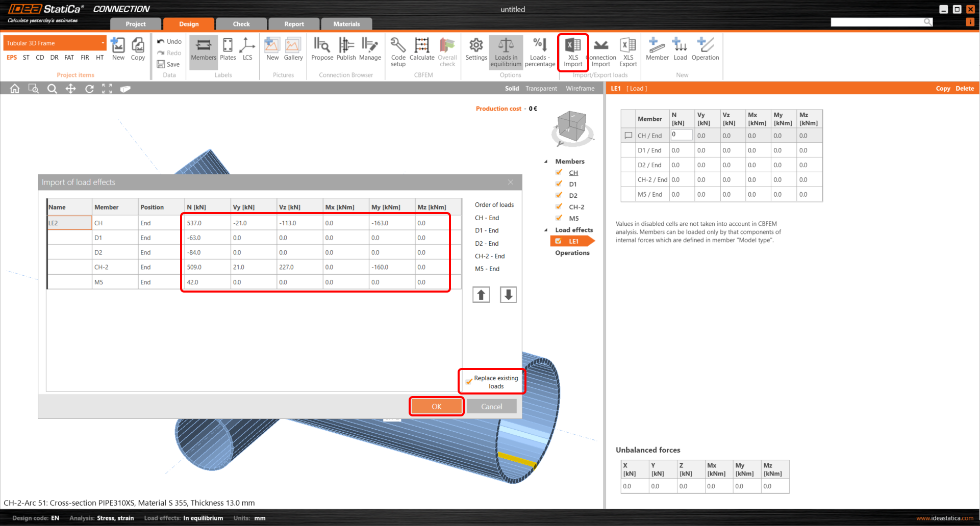Open the Tubular 3D Frame dropdown
This screenshot has width=980, height=526.
tap(55, 43)
